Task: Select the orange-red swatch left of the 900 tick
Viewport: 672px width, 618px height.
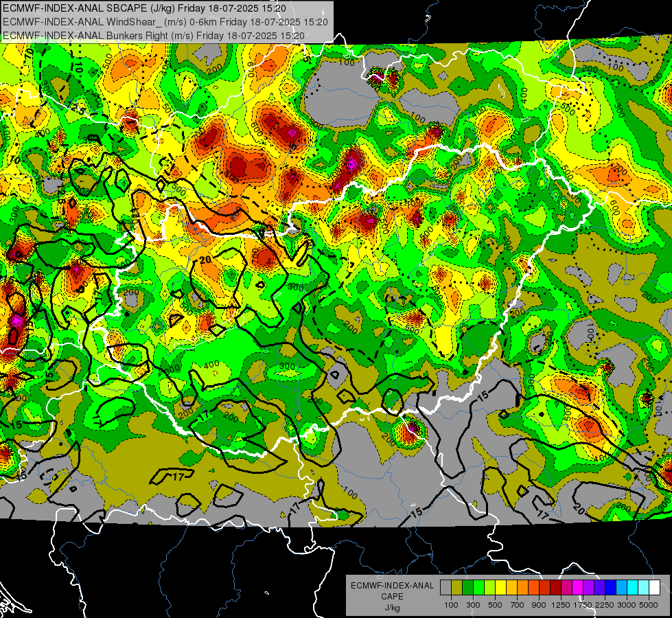Action: pyautogui.click(x=533, y=587)
